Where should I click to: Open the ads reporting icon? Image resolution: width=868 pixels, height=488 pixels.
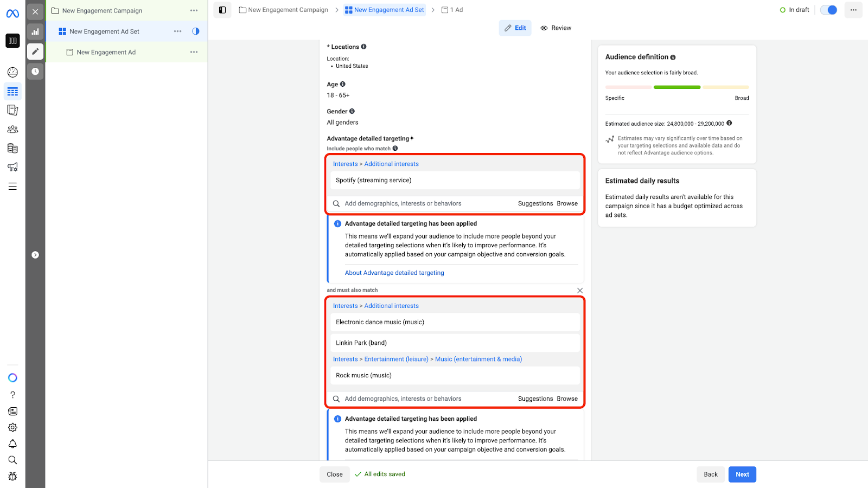12,110
